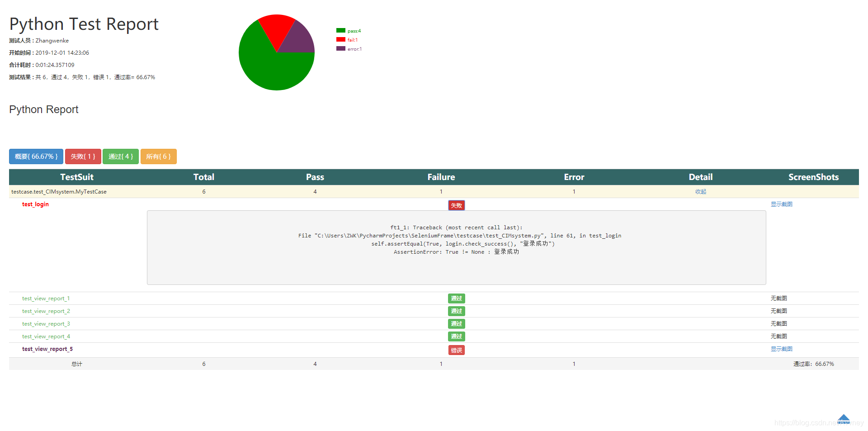
Task: Open 显示截图 link for test_login
Action: (782, 204)
